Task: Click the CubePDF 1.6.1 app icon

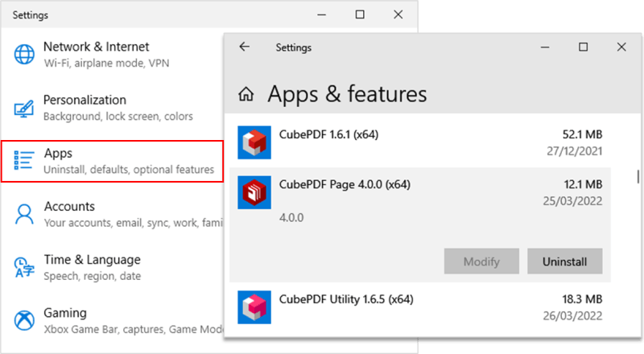Action: pyautogui.click(x=254, y=142)
